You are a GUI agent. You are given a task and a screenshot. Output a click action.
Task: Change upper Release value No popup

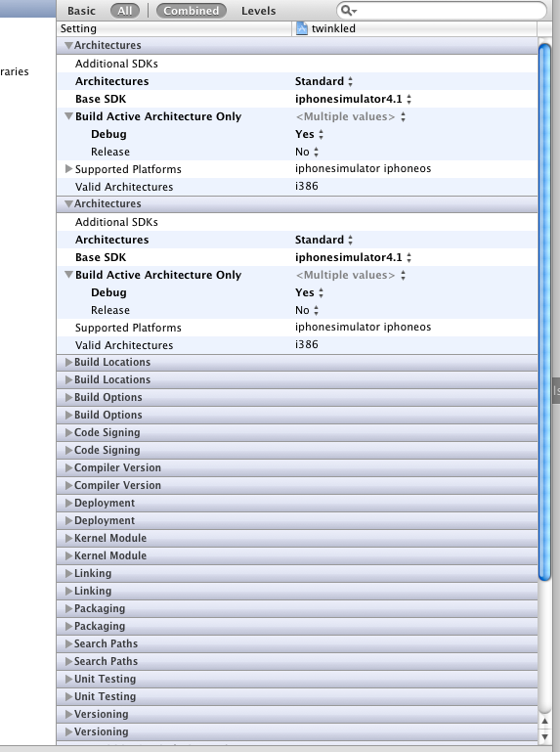click(x=307, y=152)
